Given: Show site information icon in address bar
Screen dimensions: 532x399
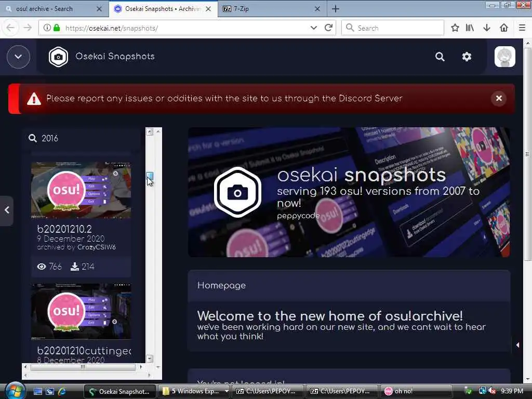Looking at the screenshot, I should tap(47, 28).
